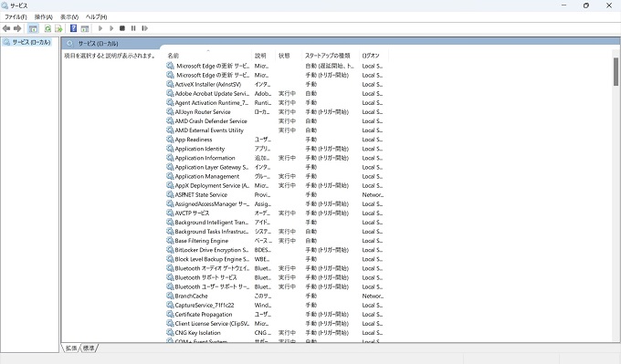Click the gear icon beside ASP.NET State Service
621x364 pixels.
pos(170,194)
